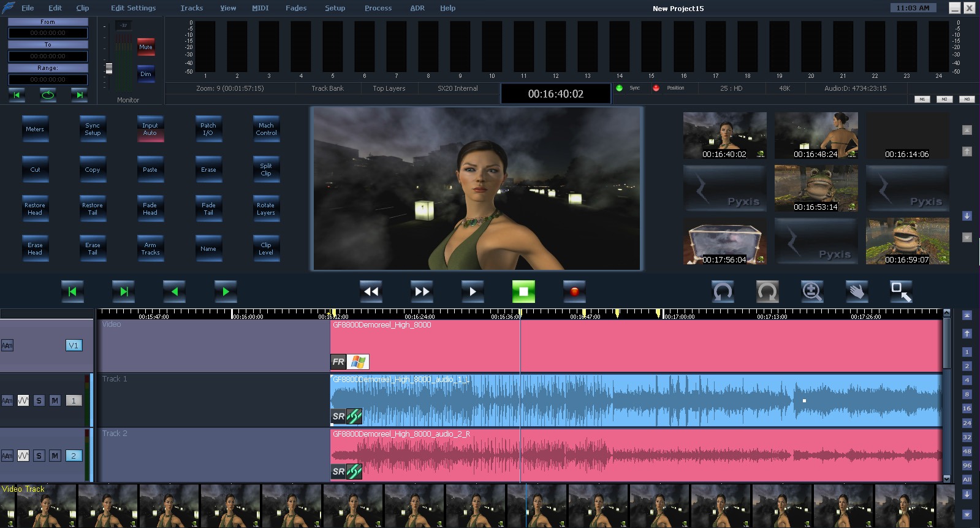Click the Clip Level button
Image resolution: width=980 pixels, height=528 pixels.
pos(266,249)
